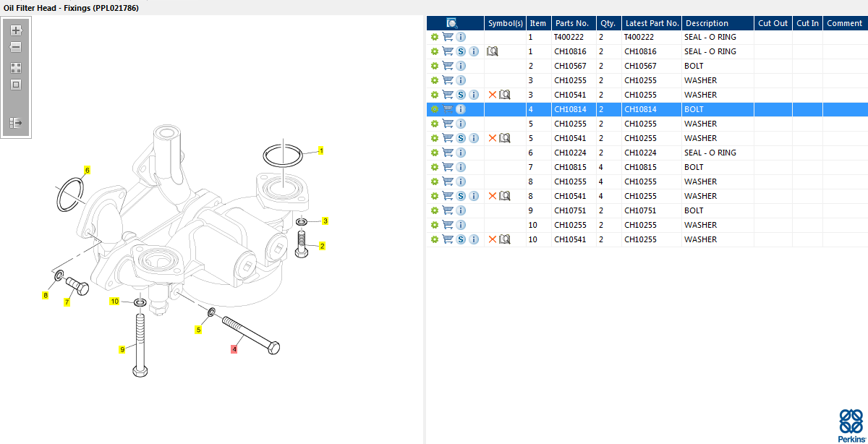Click callout label 1 on the diagram
The height and width of the screenshot is (444, 868).
click(320, 151)
